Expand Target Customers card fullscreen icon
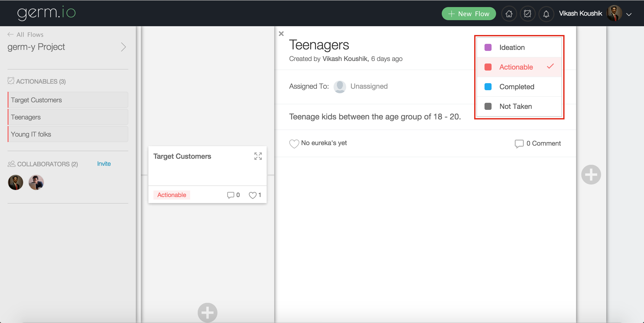 point(258,156)
